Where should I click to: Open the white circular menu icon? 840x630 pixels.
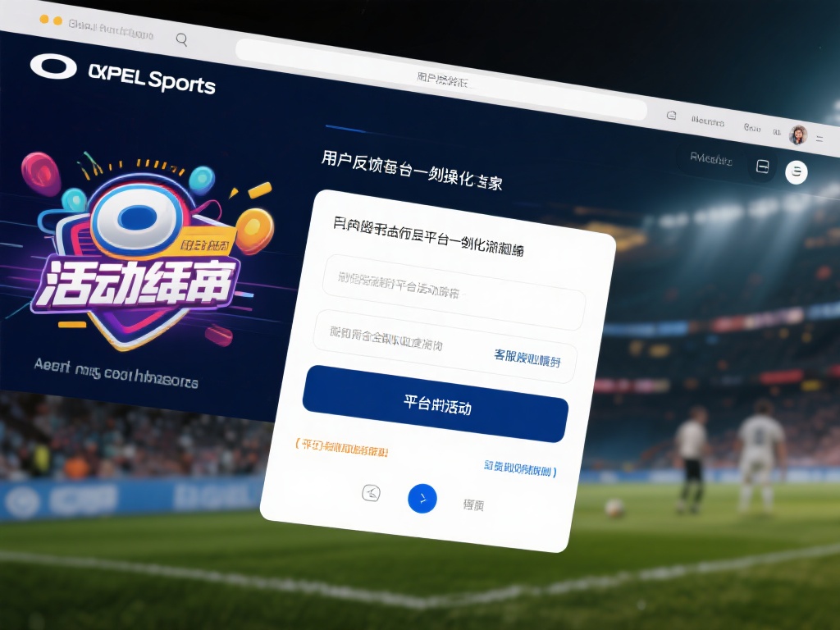pyautogui.click(x=796, y=172)
